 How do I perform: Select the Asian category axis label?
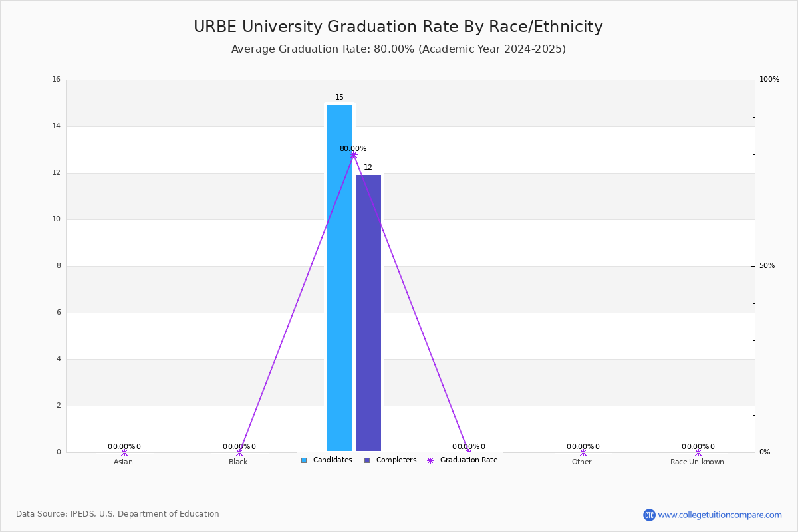click(x=123, y=462)
